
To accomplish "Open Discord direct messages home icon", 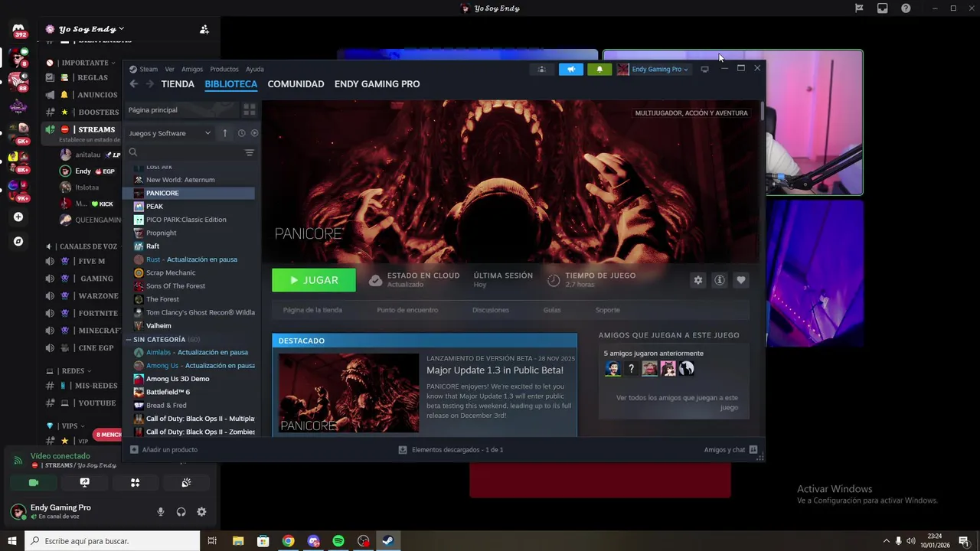I will [18, 31].
